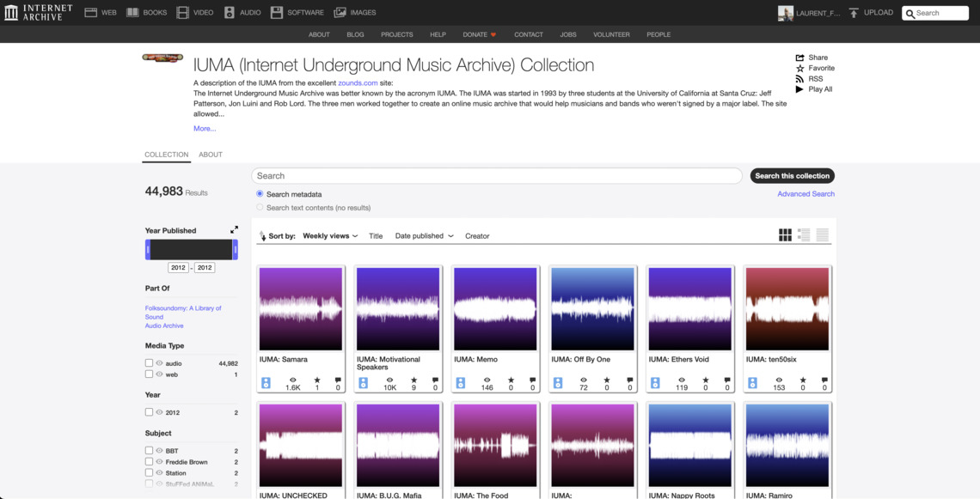This screenshot has height=499, width=980.
Task: Click the audio type icon on Samara card
Action: pyautogui.click(x=266, y=383)
